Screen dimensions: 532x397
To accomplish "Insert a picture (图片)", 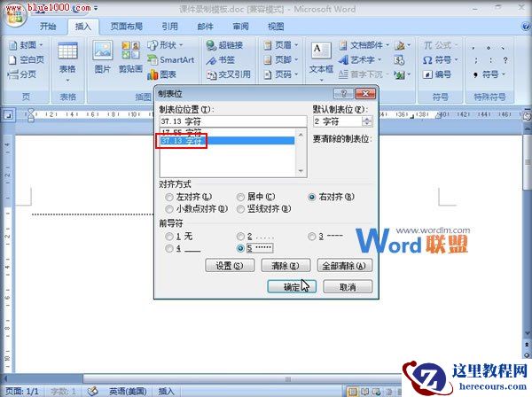I will click(x=103, y=57).
